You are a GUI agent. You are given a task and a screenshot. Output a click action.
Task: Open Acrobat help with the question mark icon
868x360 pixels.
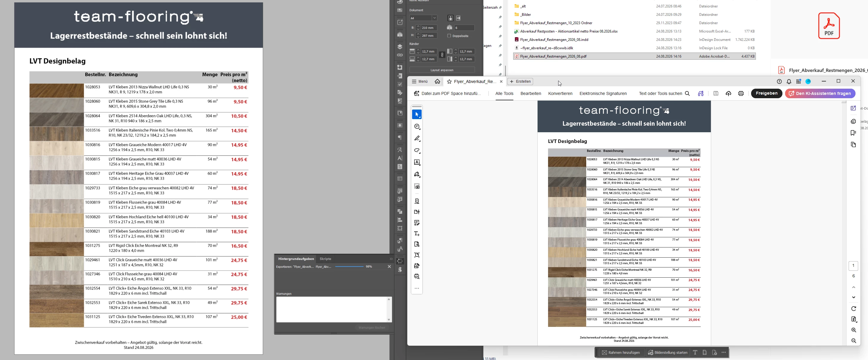pos(779,82)
